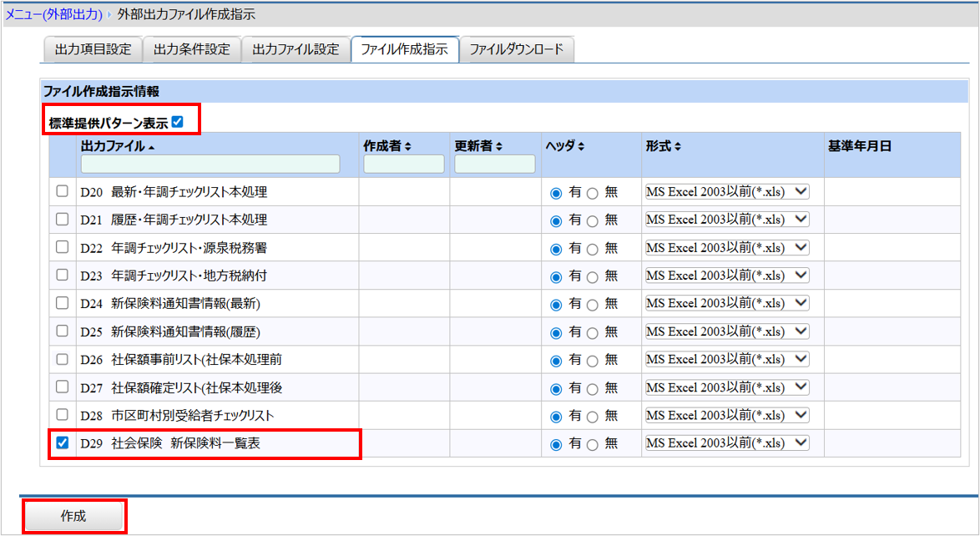This screenshot has width=980, height=536.
Task: Select header 無 for D20 row
Action: [x=593, y=193]
